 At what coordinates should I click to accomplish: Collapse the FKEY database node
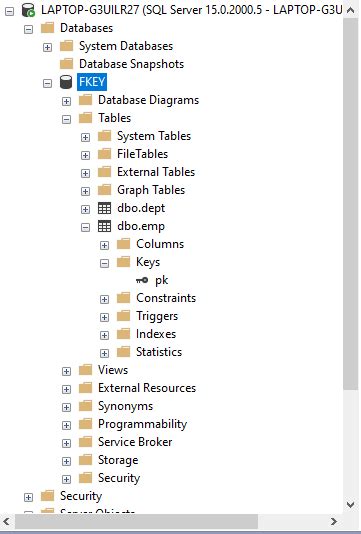47,83
